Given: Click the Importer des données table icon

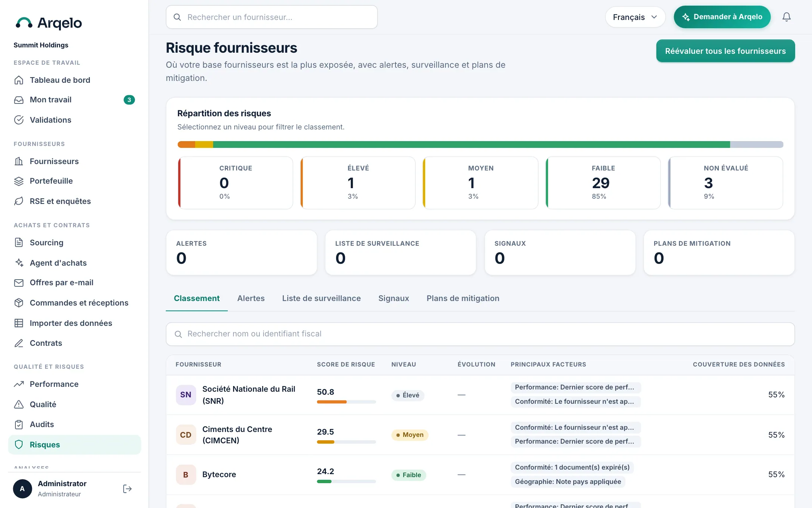Looking at the screenshot, I should click(19, 323).
